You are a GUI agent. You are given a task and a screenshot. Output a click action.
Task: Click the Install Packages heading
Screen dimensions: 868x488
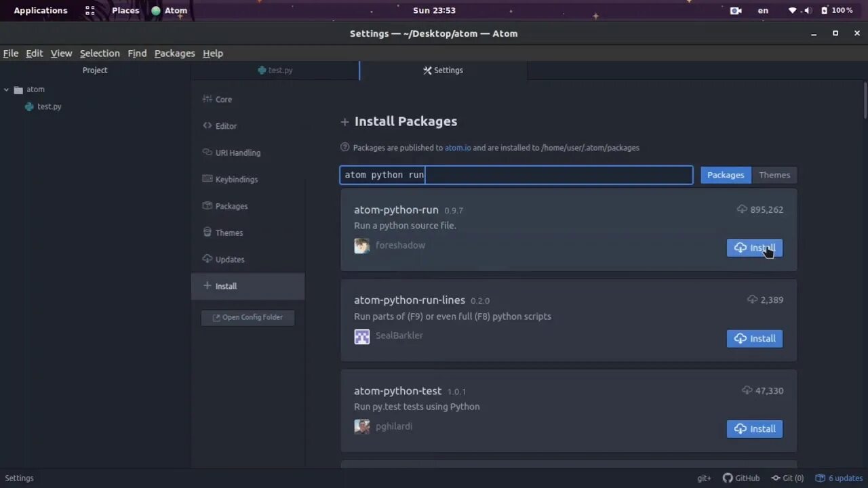click(406, 121)
